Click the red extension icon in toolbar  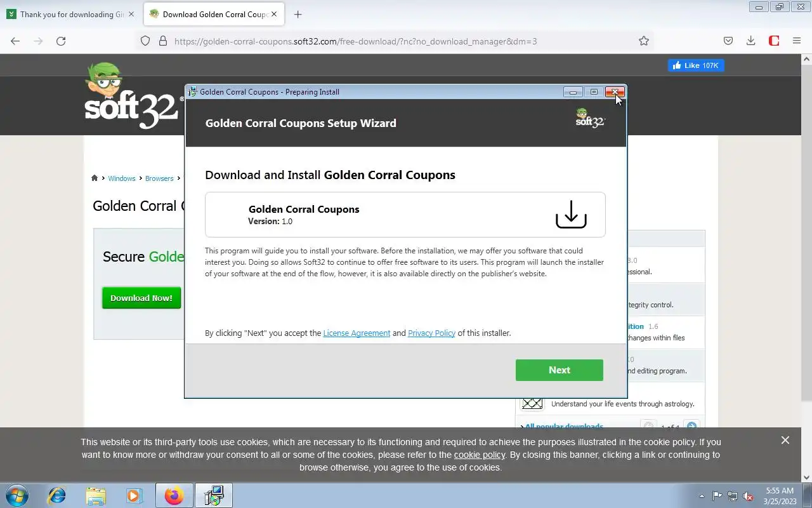pyautogui.click(x=774, y=41)
